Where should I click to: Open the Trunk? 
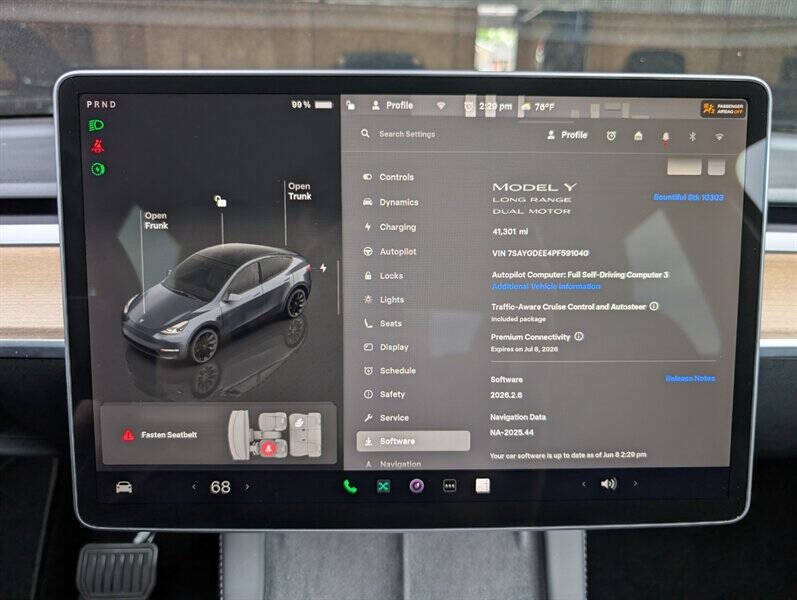300,191
